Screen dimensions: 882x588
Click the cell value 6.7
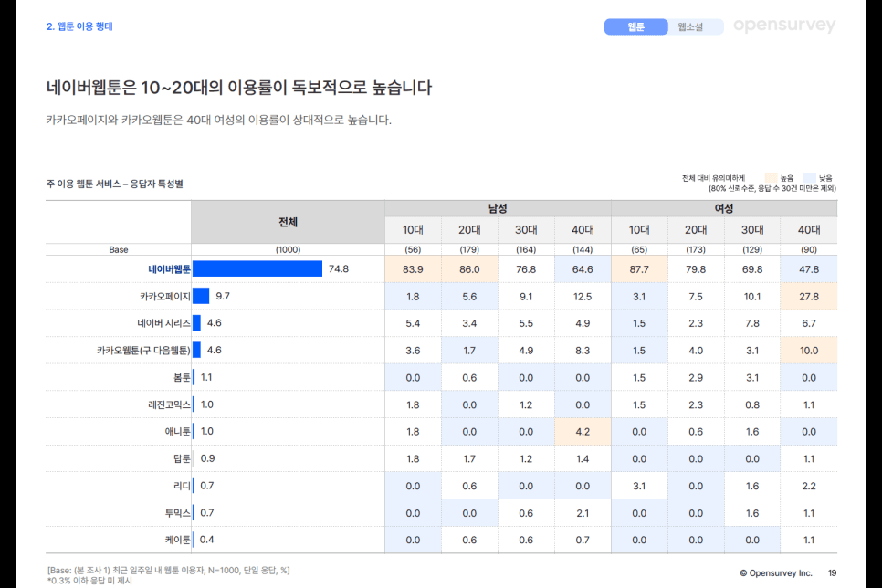click(809, 323)
